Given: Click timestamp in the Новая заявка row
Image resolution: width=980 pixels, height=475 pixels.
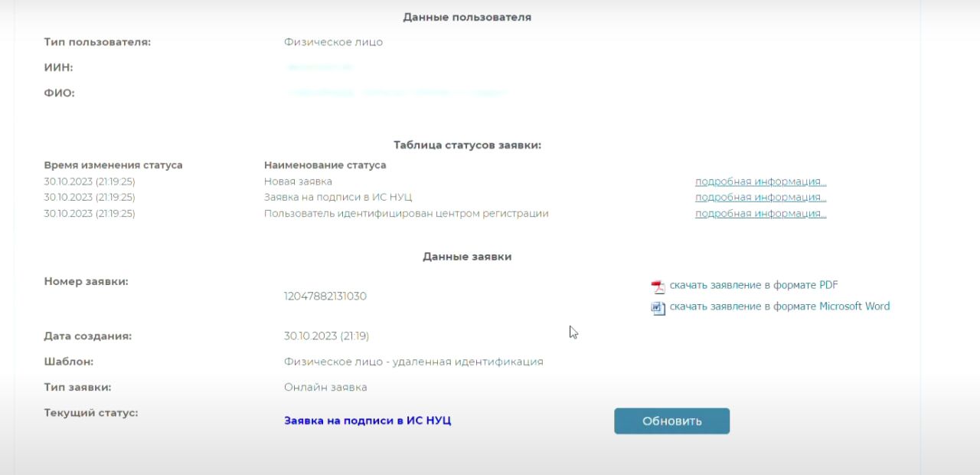Looking at the screenshot, I should [x=90, y=182].
